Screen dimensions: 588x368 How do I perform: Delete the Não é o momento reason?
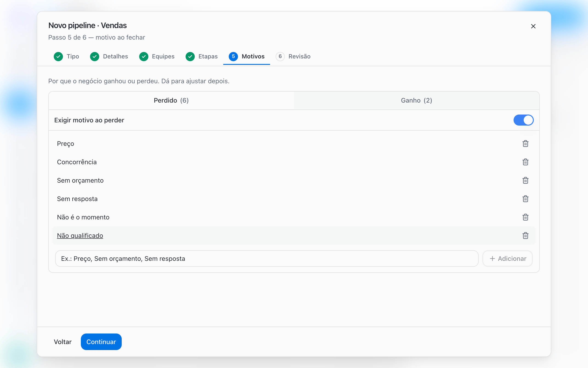[x=525, y=217]
